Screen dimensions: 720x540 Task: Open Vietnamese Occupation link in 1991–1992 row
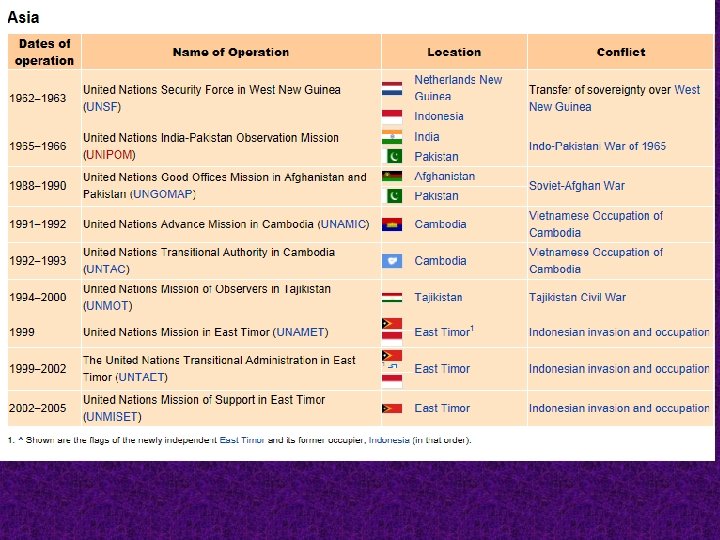(x=596, y=225)
